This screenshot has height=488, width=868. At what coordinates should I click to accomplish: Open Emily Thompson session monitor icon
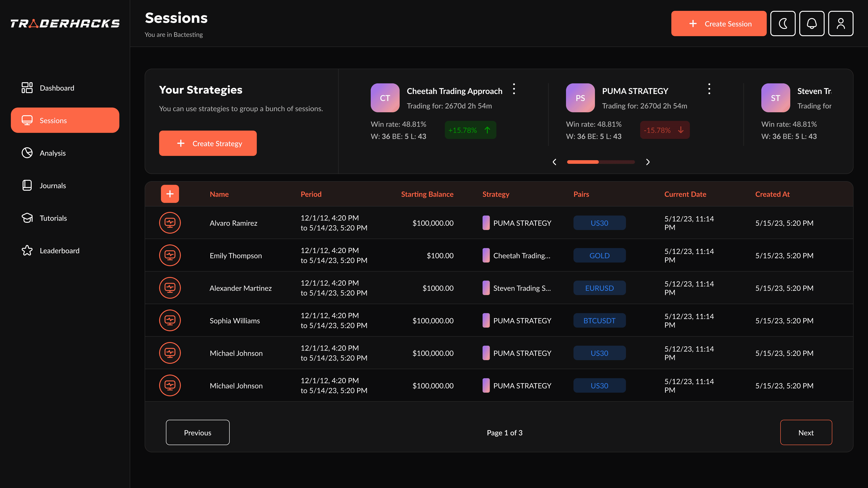170,255
